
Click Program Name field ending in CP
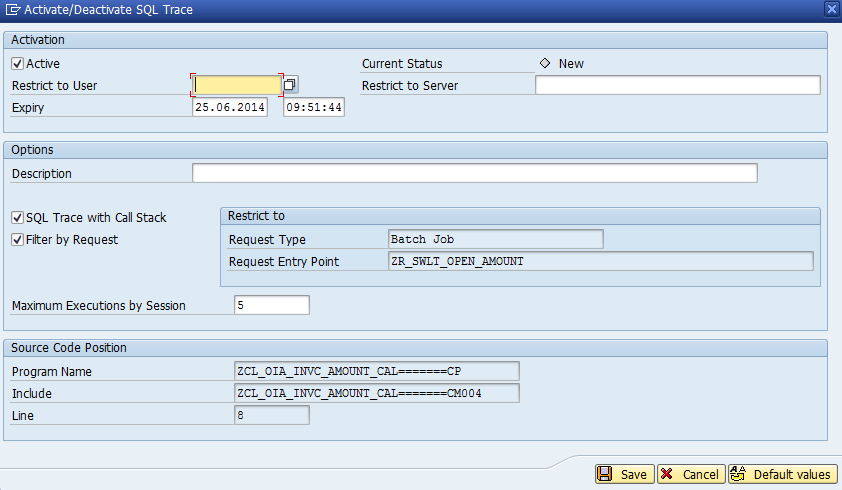(x=376, y=371)
